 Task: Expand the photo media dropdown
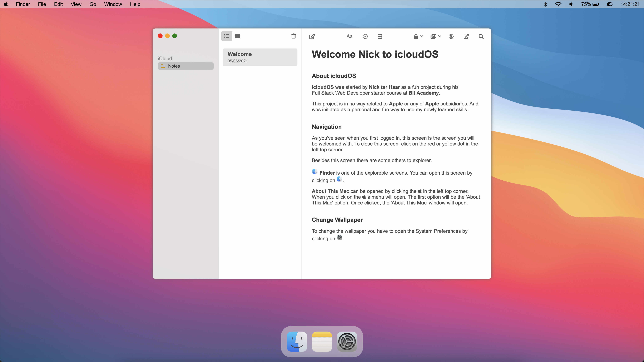(436, 36)
